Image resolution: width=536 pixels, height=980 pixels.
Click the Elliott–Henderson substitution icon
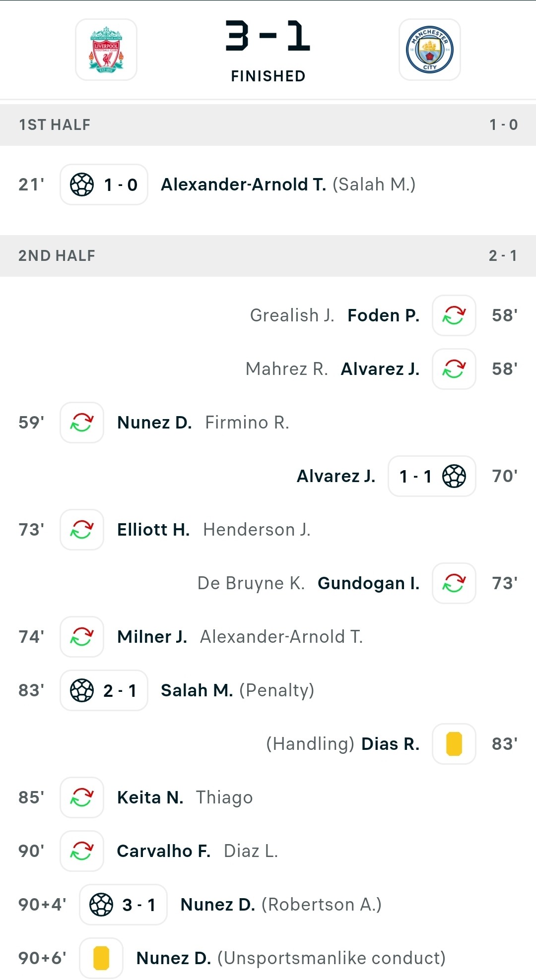click(82, 530)
